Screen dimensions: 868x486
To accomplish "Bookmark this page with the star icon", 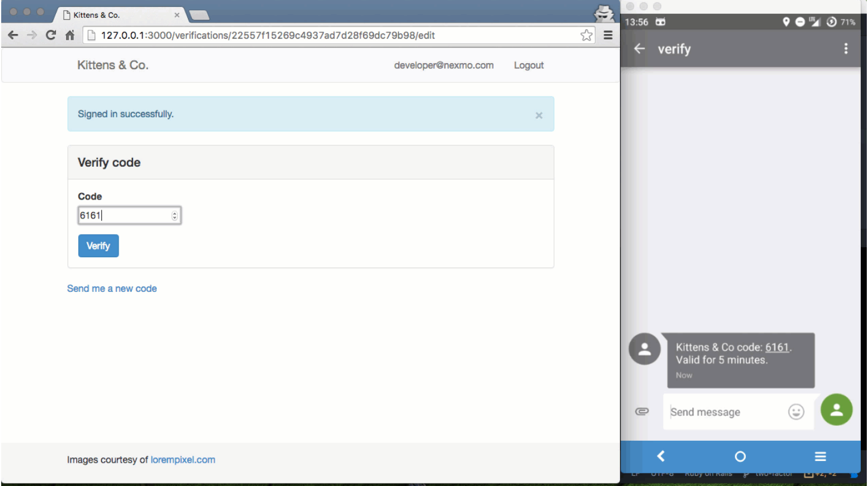I will (587, 35).
